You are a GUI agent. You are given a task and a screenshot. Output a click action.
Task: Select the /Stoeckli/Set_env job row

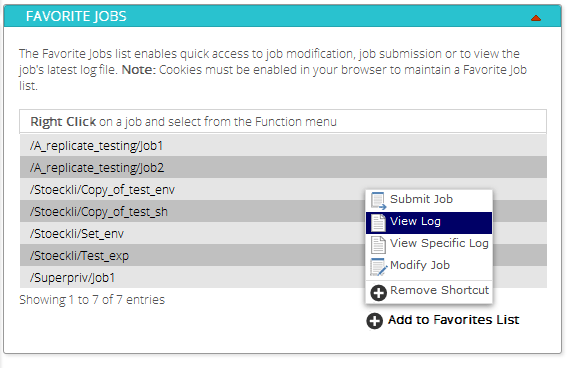pyautogui.click(x=193, y=234)
